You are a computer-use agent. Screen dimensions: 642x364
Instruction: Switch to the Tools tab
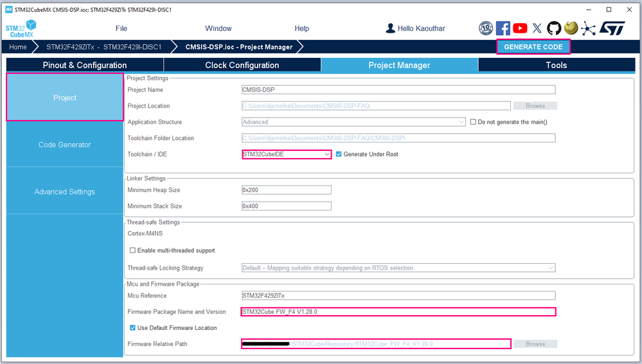(x=557, y=65)
